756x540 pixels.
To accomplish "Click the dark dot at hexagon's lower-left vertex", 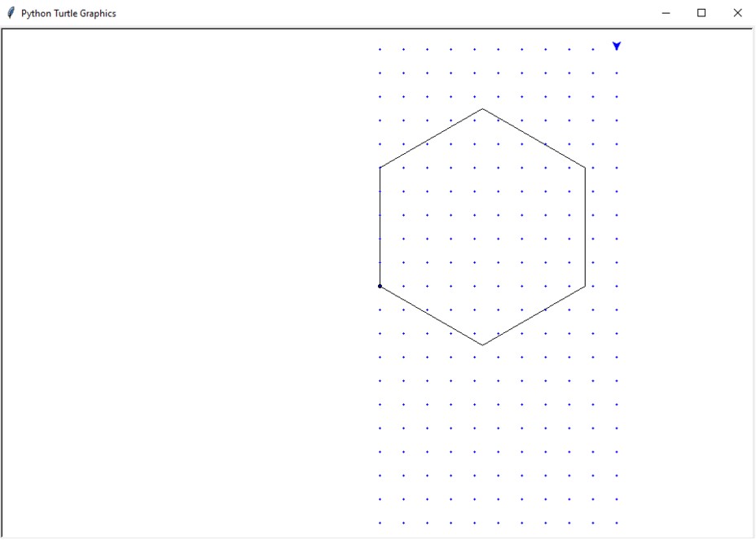I will point(380,287).
